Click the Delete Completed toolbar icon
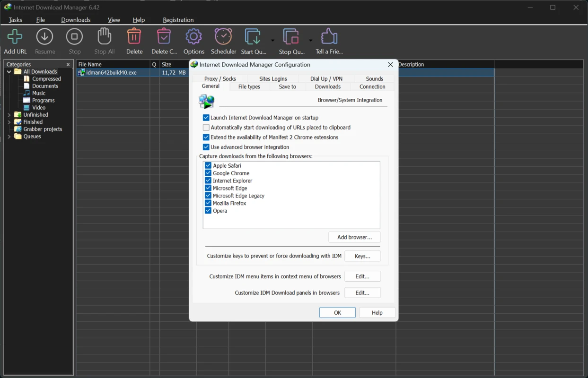The height and width of the screenshot is (378, 588). [x=164, y=37]
